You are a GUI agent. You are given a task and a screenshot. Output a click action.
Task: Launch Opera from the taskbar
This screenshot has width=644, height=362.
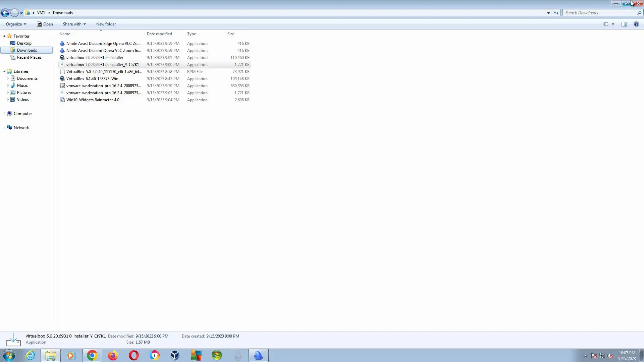tap(133, 355)
